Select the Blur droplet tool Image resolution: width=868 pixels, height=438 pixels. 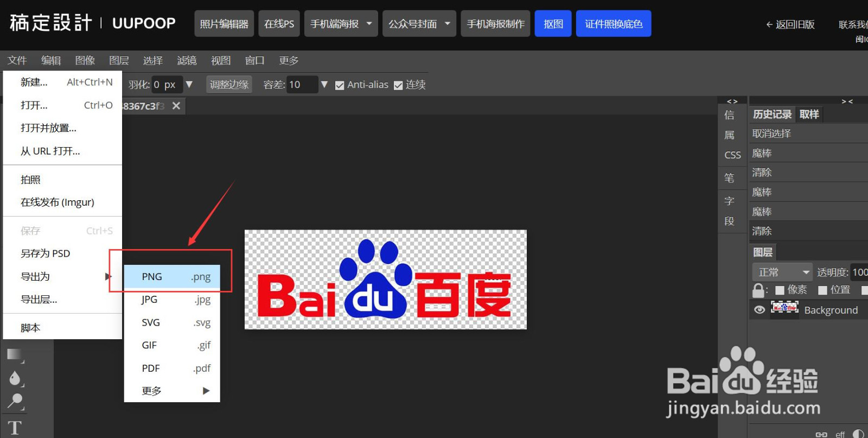(x=14, y=378)
